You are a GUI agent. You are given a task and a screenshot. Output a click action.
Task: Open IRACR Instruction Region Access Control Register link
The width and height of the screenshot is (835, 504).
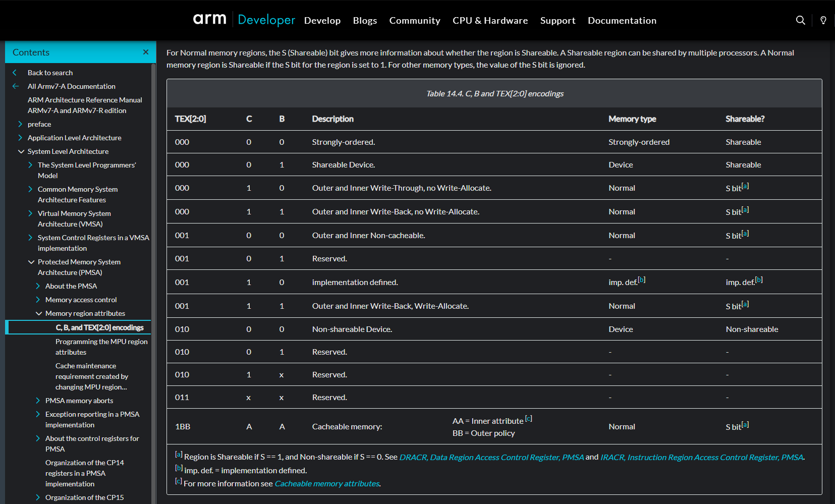pyautogui.click(x=702, y=457)
